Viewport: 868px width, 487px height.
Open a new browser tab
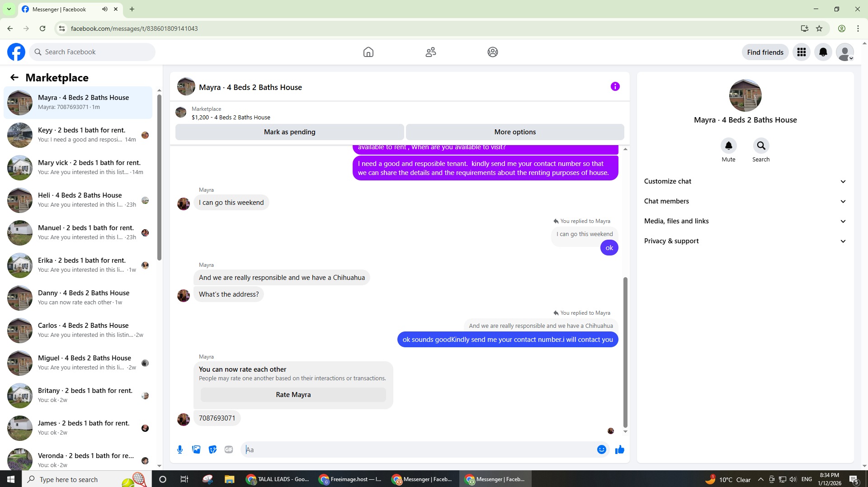(132, 9)
